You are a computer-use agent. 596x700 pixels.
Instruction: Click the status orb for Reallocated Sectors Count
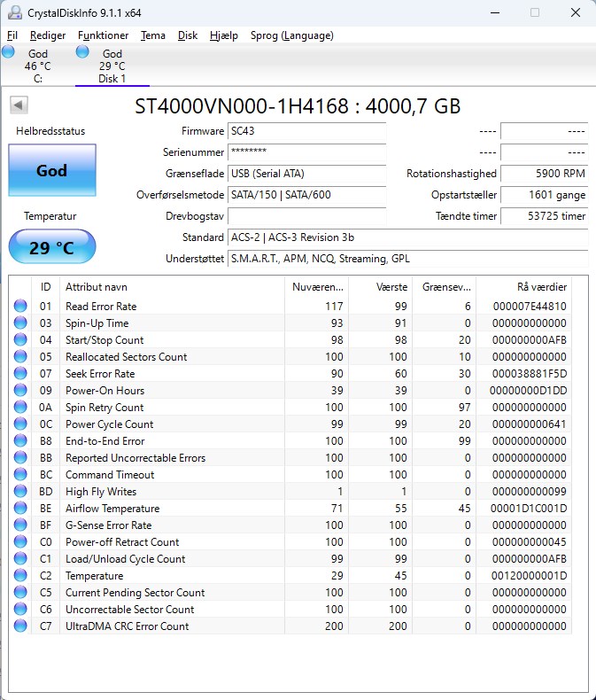click(x=20, y=356)
